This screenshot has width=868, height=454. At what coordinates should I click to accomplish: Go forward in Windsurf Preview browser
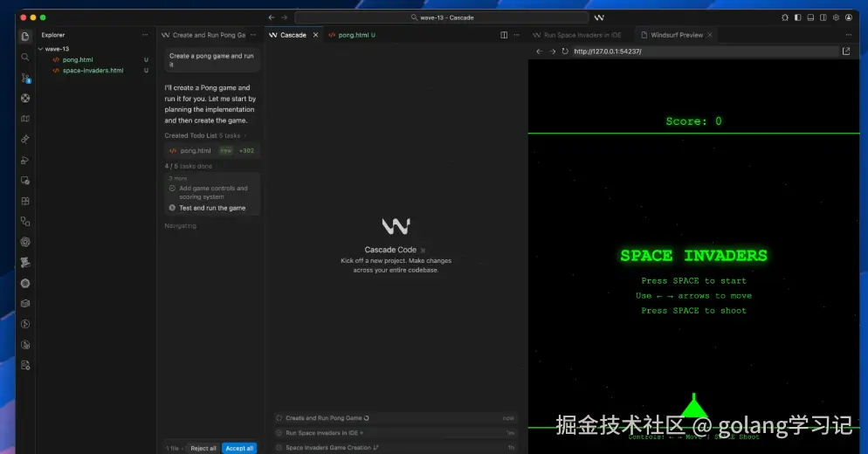point(553,51)
